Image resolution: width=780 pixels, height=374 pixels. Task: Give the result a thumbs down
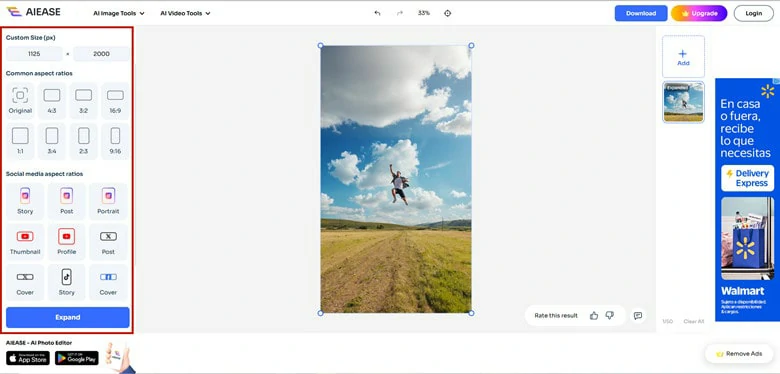tap(610, 315)
